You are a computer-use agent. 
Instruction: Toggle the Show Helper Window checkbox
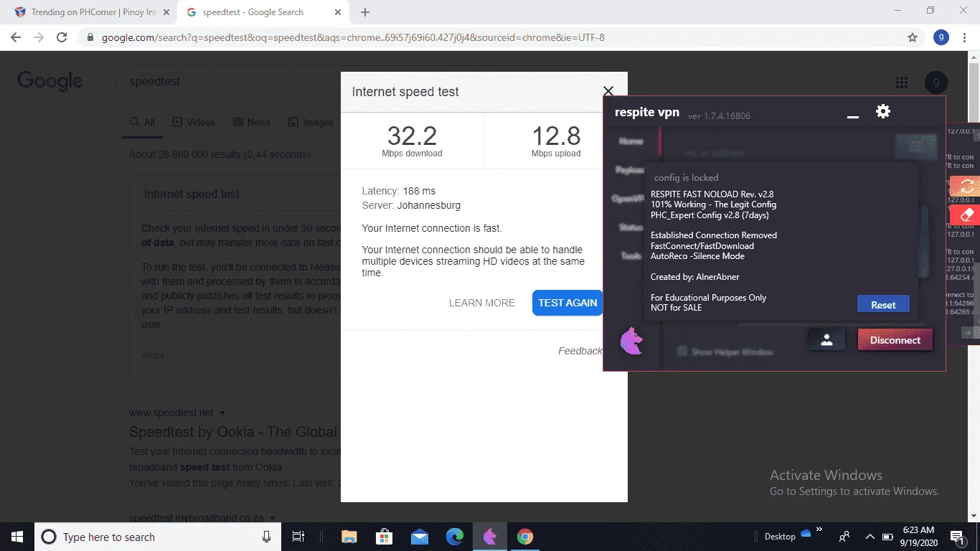(x=682, y=352)
